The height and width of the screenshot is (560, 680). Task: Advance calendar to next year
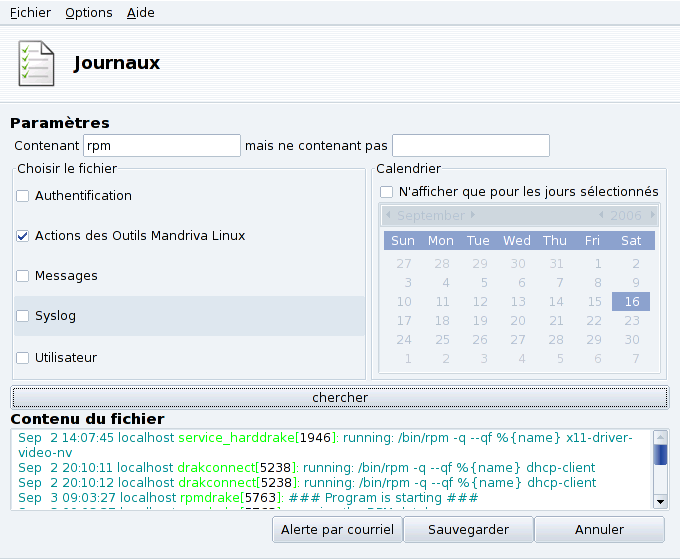tap(652, 215)
